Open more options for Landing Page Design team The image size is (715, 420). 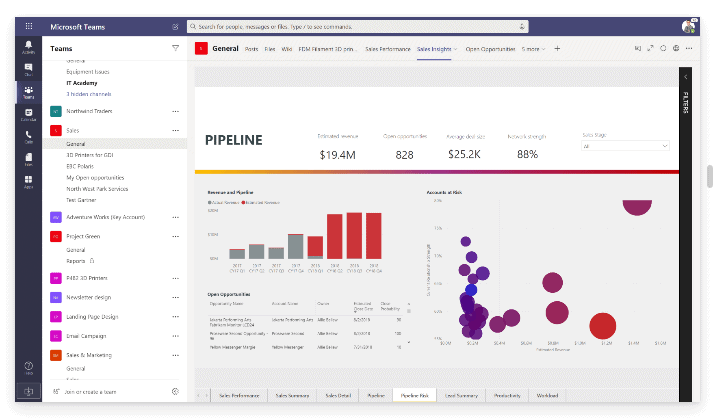coord(176,316)
